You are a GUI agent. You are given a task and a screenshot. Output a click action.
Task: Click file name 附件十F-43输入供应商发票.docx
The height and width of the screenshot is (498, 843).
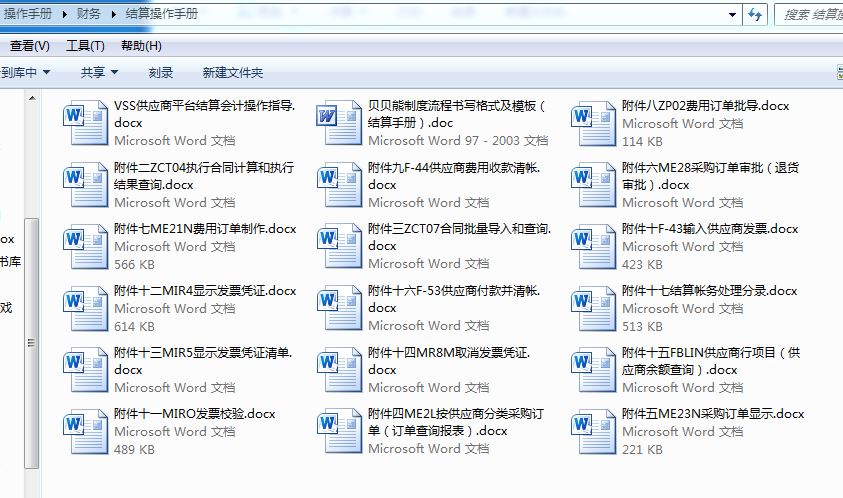tap(710, 229)
